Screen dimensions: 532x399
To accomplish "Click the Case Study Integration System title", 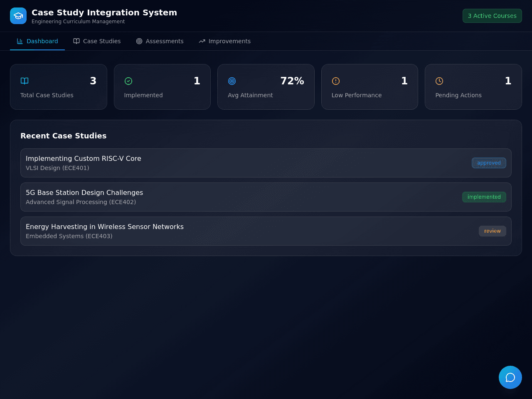I will pyautogui.click(x=104, y=12).
